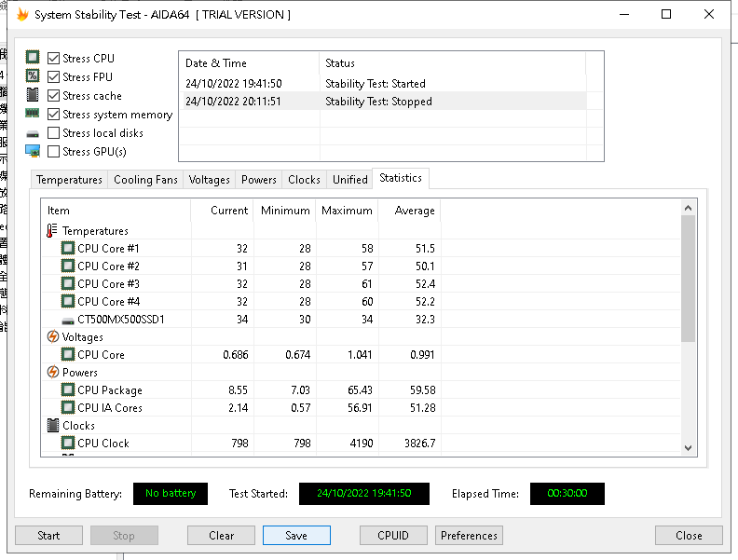Click the voltage CPU Core chip icon
This screenshot has height=560, width=738.
68,354
